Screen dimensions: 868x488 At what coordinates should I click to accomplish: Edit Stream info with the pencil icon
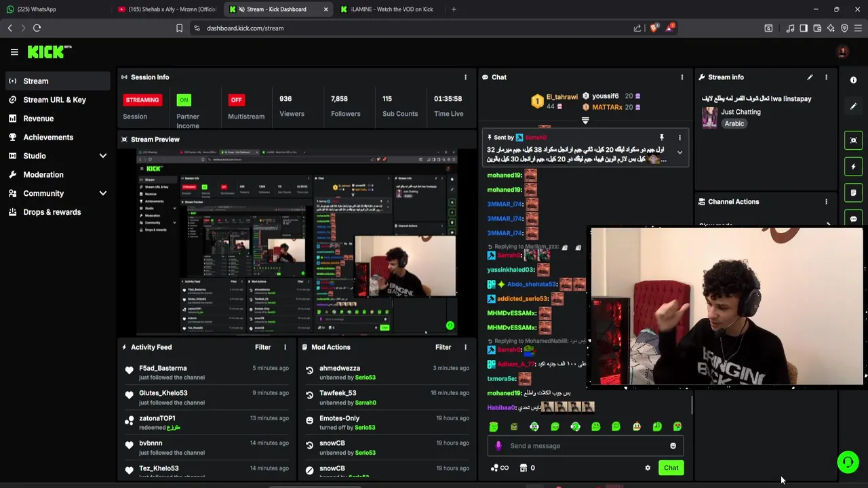click(810, 77)
